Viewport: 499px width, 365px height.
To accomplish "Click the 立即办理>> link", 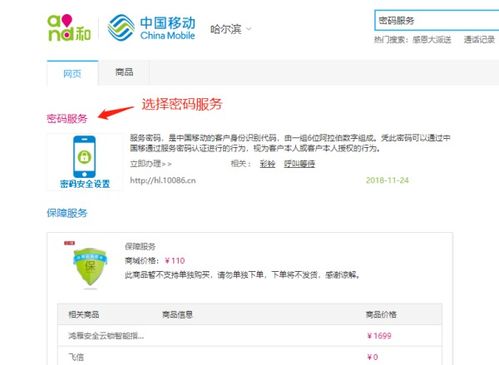I will [151, 164].
